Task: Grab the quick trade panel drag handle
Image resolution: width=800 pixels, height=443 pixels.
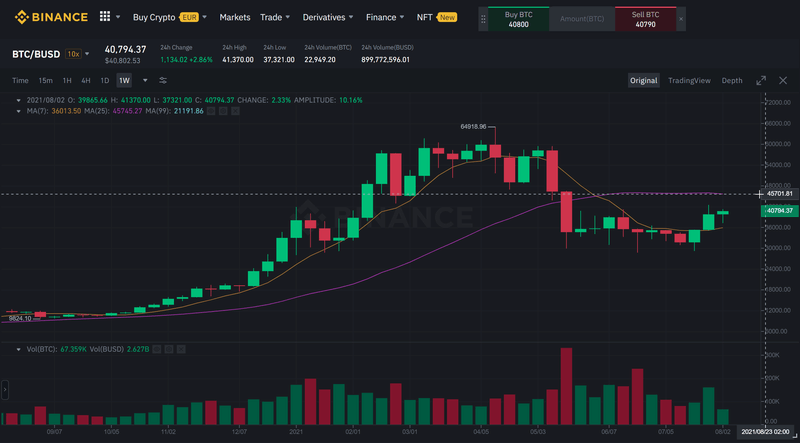Action: click(483, 17)
